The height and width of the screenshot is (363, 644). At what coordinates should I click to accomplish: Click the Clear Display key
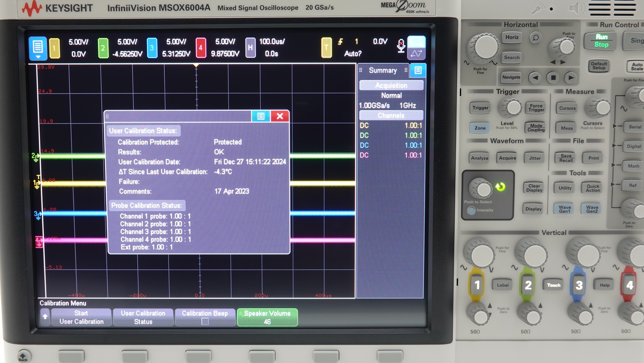pyautogui.click(x=534, y=188)
